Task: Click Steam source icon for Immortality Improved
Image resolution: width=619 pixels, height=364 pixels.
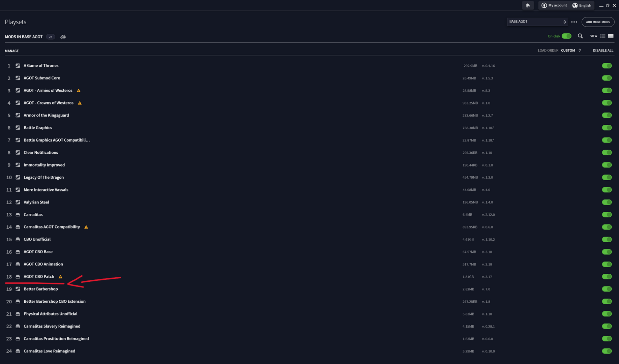Action: tap(18, 165)
